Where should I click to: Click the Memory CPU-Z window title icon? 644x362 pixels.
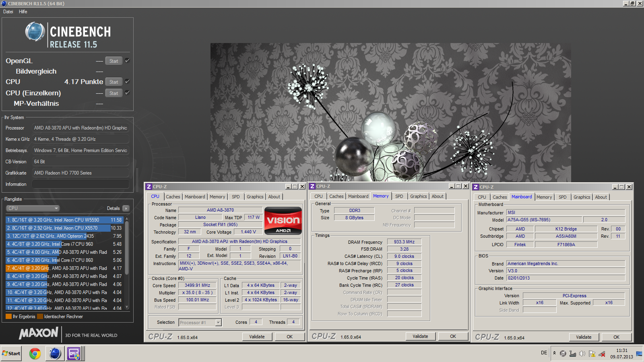pyautogui.click(x=312, y=186)
